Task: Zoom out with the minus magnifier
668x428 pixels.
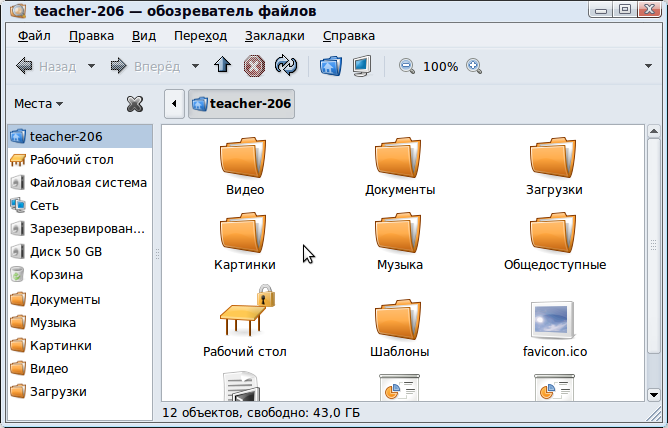Action: (406, 66)
